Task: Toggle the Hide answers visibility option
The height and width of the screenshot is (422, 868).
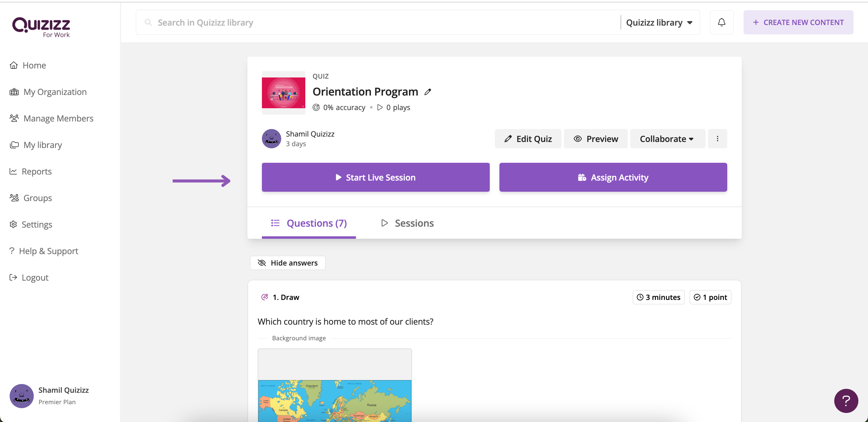Action: (x=288, y=263)
